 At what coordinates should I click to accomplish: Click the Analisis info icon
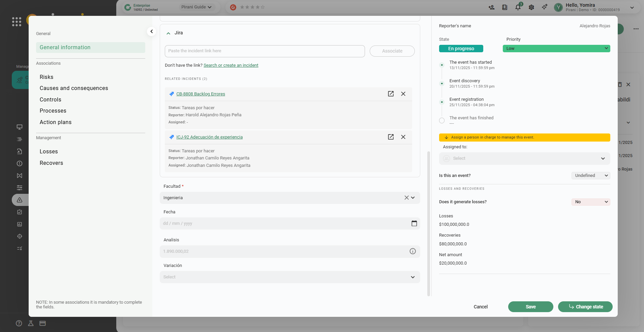[412, 251]
